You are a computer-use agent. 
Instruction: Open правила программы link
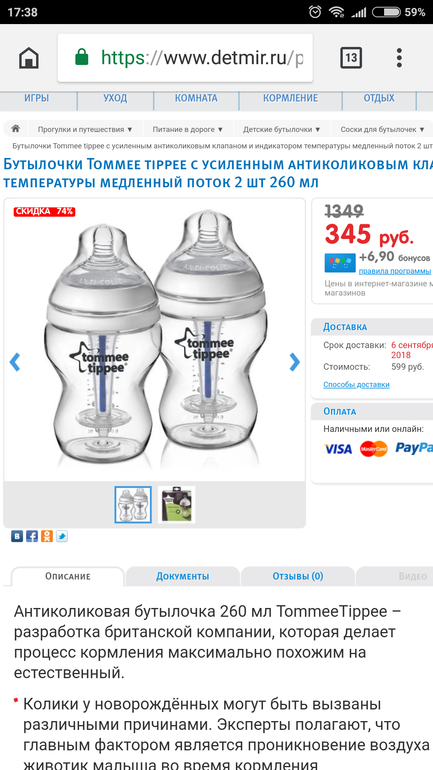click(x=395, y=271)
